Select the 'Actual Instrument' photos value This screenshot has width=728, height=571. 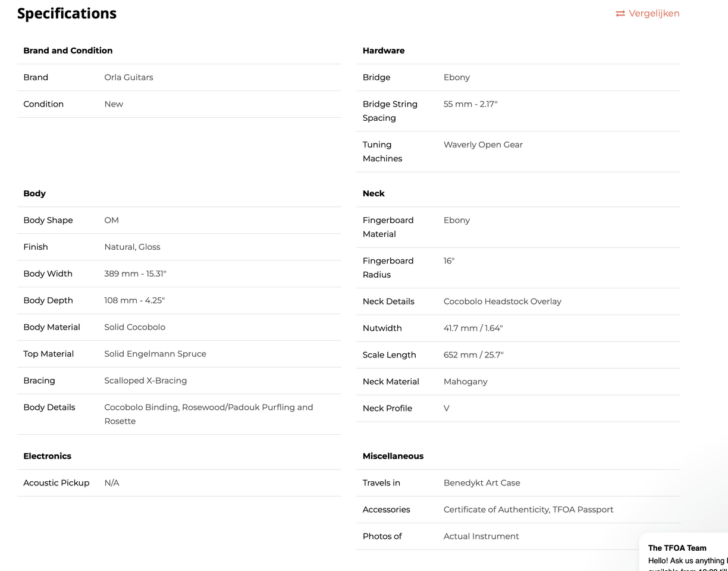pos(481,537)
